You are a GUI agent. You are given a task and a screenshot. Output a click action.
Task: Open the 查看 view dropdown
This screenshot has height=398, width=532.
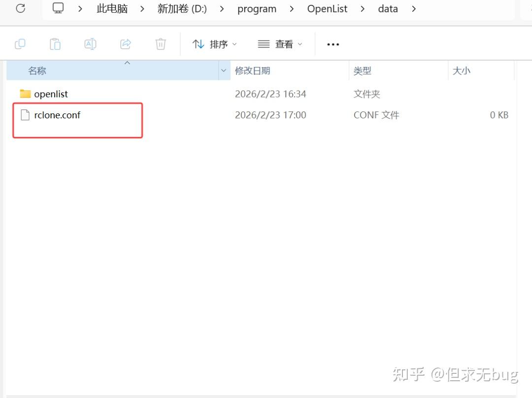(x=280, y=44)
